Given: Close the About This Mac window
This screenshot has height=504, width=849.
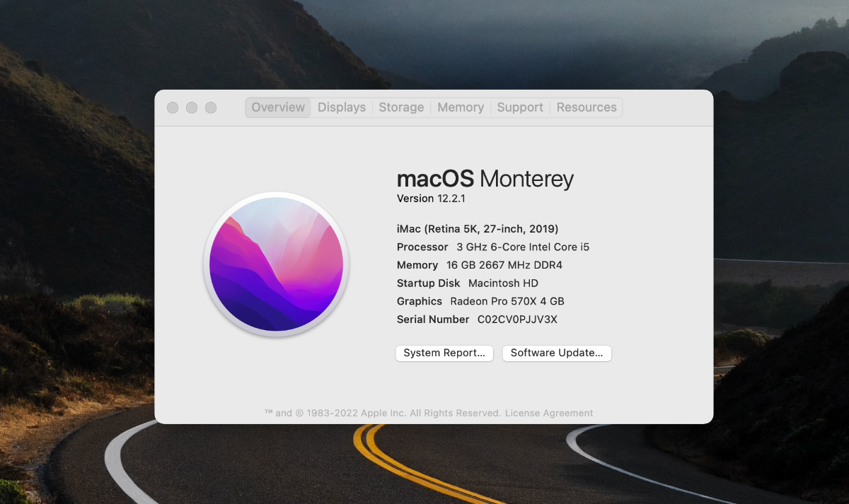Looking at the screenshot, I should pos(173,107).
